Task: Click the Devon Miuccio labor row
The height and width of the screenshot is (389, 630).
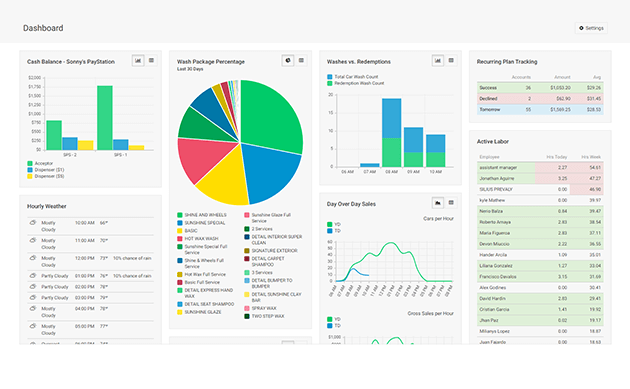Action: tap(540, 244)
